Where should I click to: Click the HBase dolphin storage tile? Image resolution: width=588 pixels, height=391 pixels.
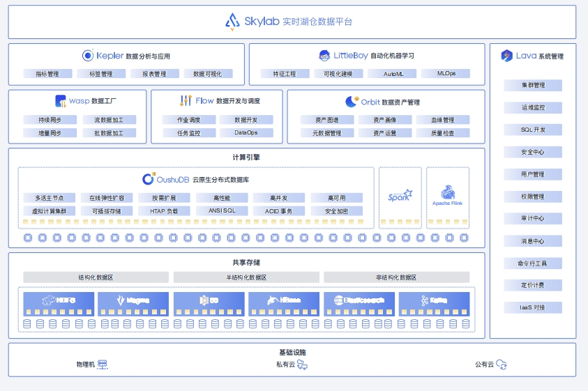click(284, 304)
